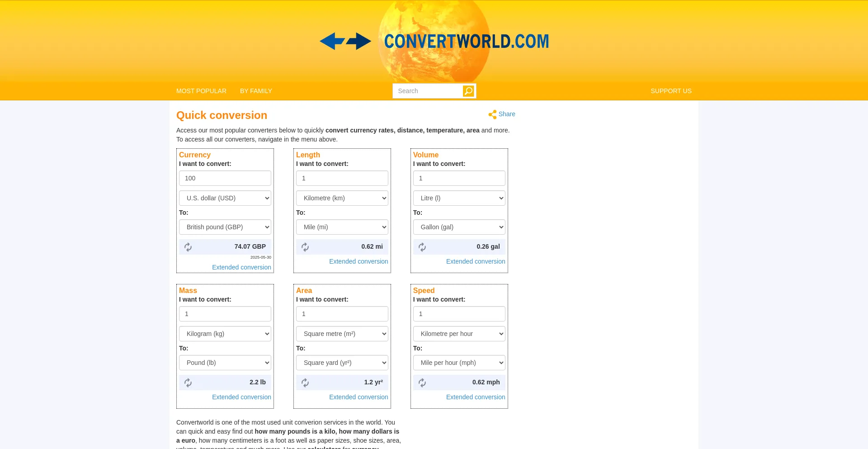Swap volume conversion direction icon
Screen dimensions: 868x449
click(422, 247)
